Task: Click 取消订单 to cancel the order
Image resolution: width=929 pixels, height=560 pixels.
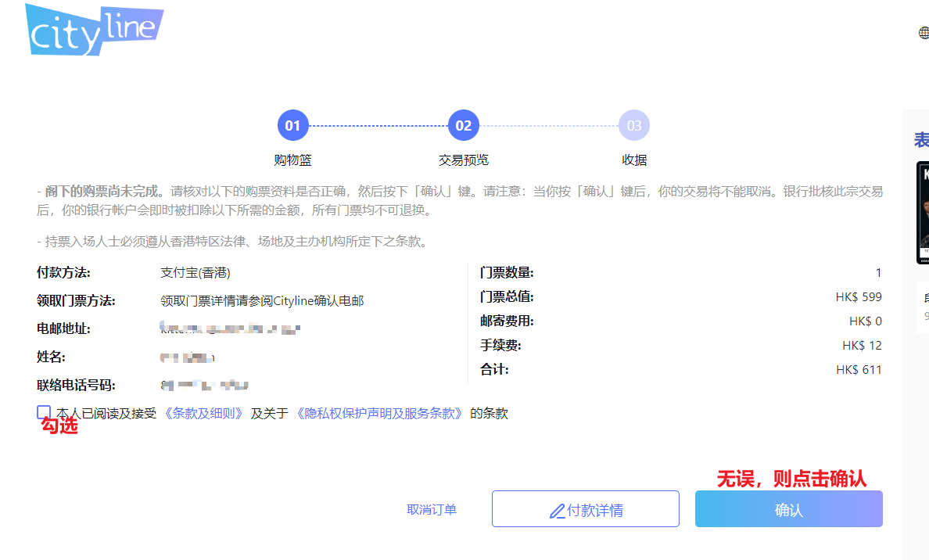Action: 432,509
